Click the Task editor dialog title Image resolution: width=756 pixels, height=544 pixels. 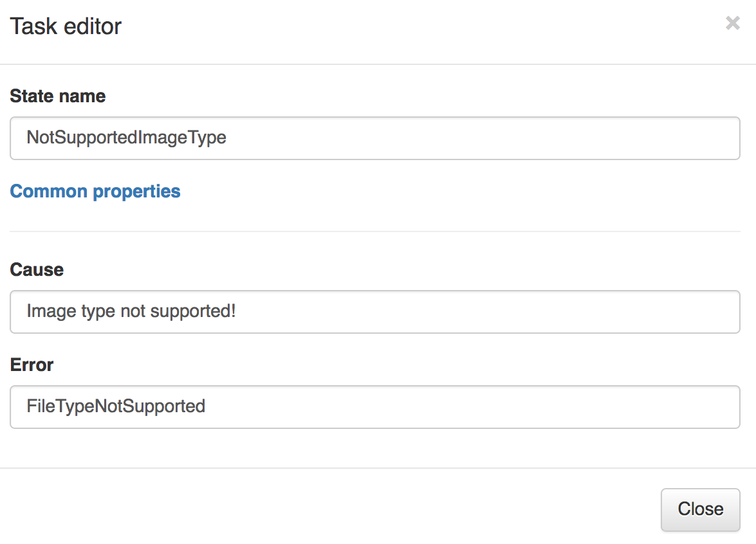66,26
